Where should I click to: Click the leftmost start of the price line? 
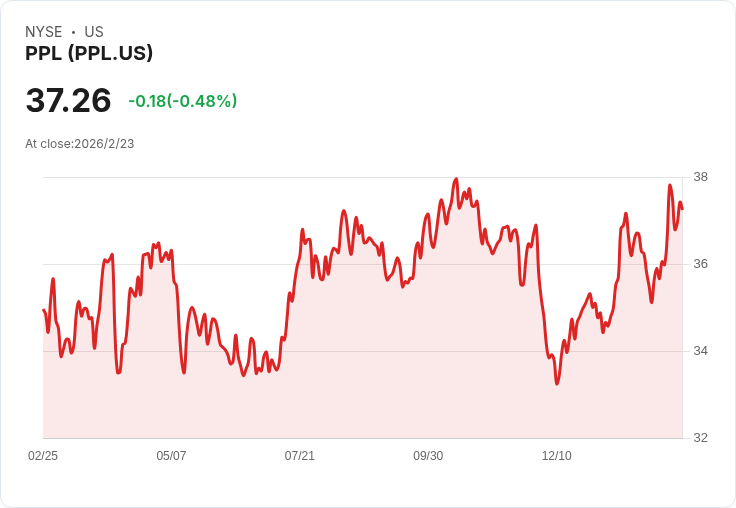[43, 310]
